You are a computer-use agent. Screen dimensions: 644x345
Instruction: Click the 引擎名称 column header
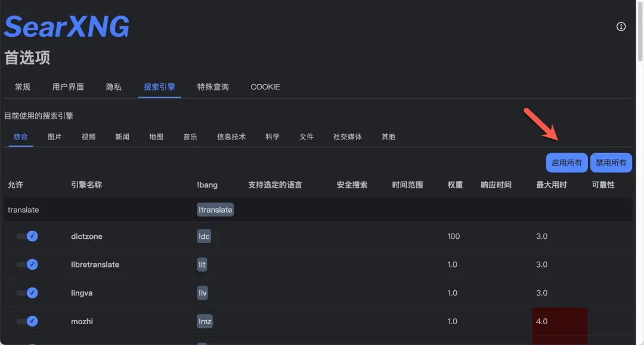pyautogui.click(x=86, y=185)
